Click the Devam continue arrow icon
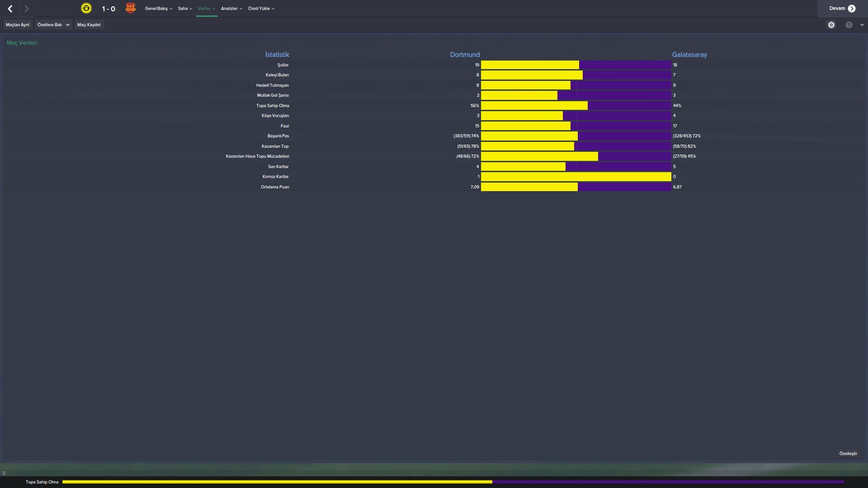Viewport: 868px width, 488px height. pyautogui.click(x=852, y=9)
